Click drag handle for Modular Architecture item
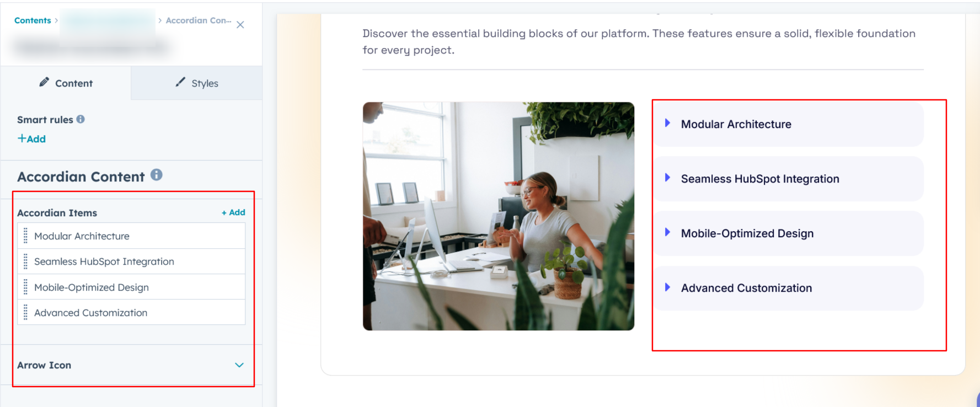Image resolution: width=980 pixels, height=407 pixels. click(x=25, y=236)
